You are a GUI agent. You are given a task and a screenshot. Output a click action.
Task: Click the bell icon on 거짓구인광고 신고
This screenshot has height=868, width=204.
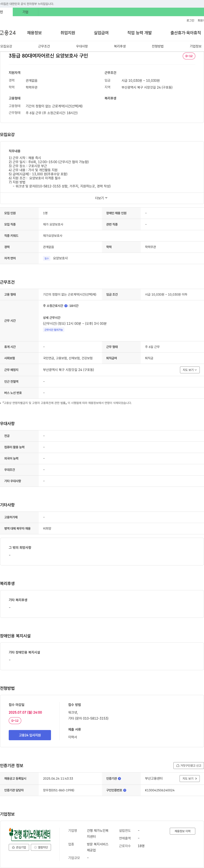pos(178,766)
